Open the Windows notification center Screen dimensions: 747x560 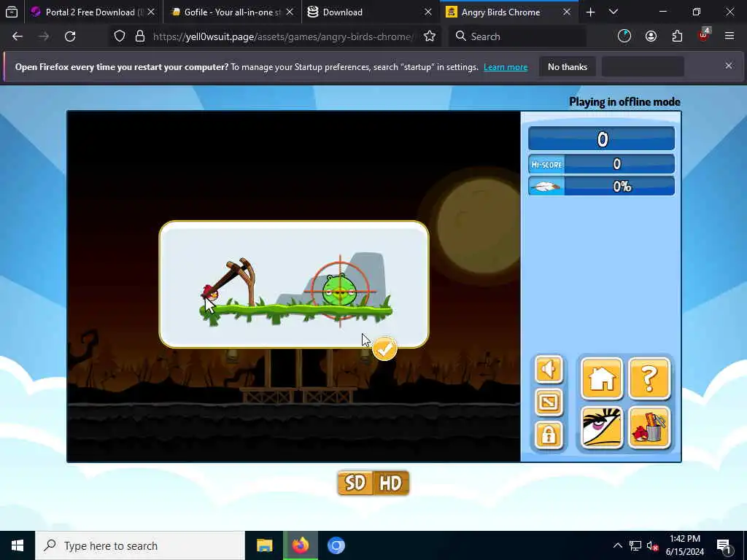coord(724,545)
